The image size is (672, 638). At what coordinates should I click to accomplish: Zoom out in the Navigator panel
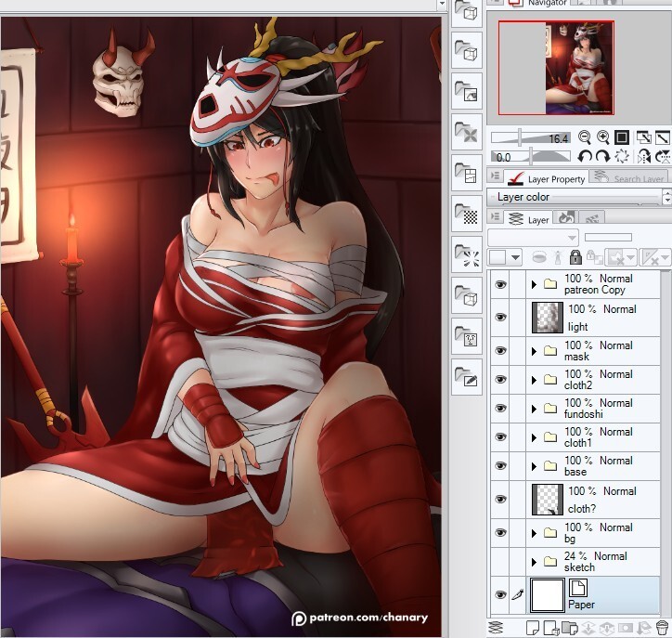click(x=584, y=137)
